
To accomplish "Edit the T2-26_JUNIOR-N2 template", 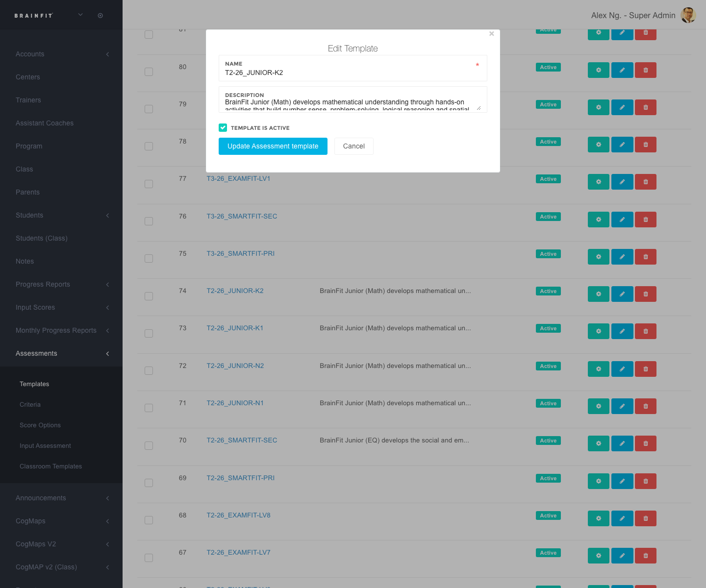I will point(622,369).
